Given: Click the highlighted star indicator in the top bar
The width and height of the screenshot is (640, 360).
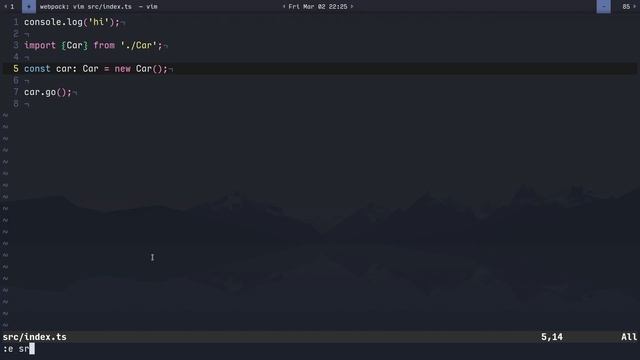Looking at the screenshot, I should click(x=29, y=7).
